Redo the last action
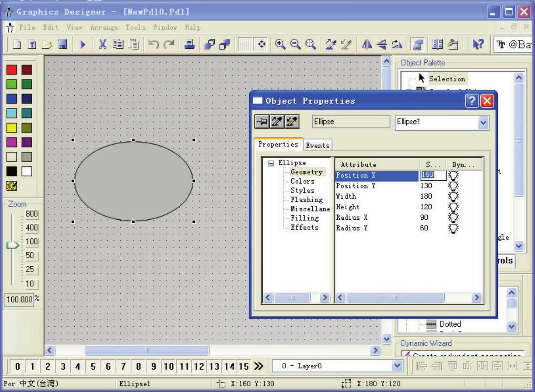Screen dimensions: 535x392 pos(169,44)
